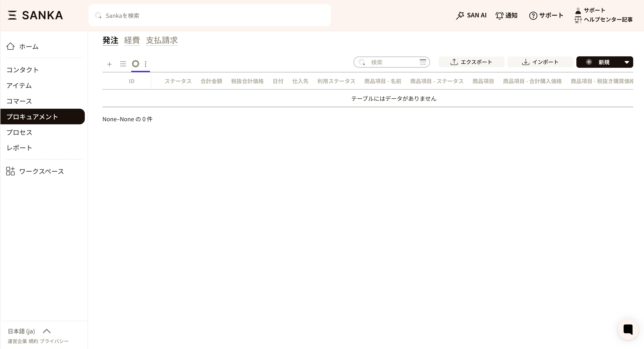Open コマース in the sidebar

[19, 101]
